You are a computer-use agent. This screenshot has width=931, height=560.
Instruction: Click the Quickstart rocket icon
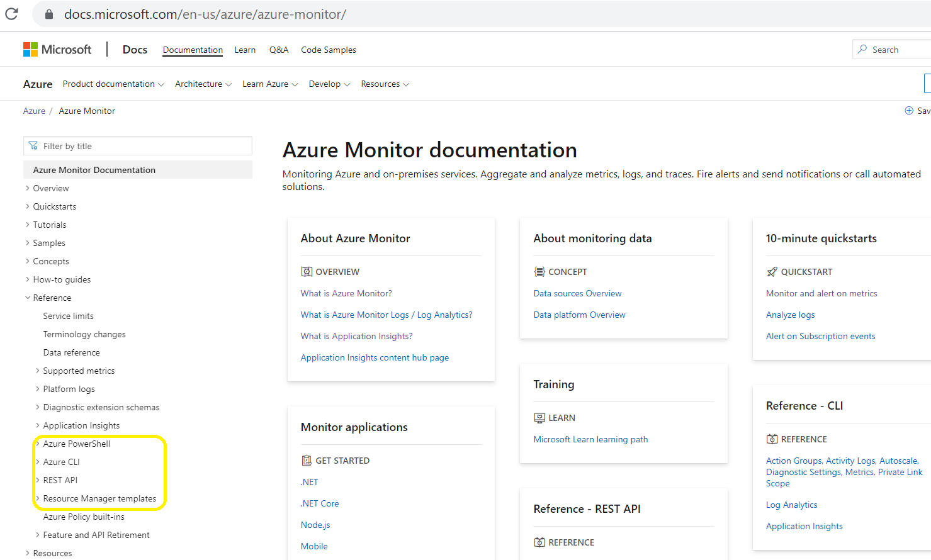pos(771,271)
